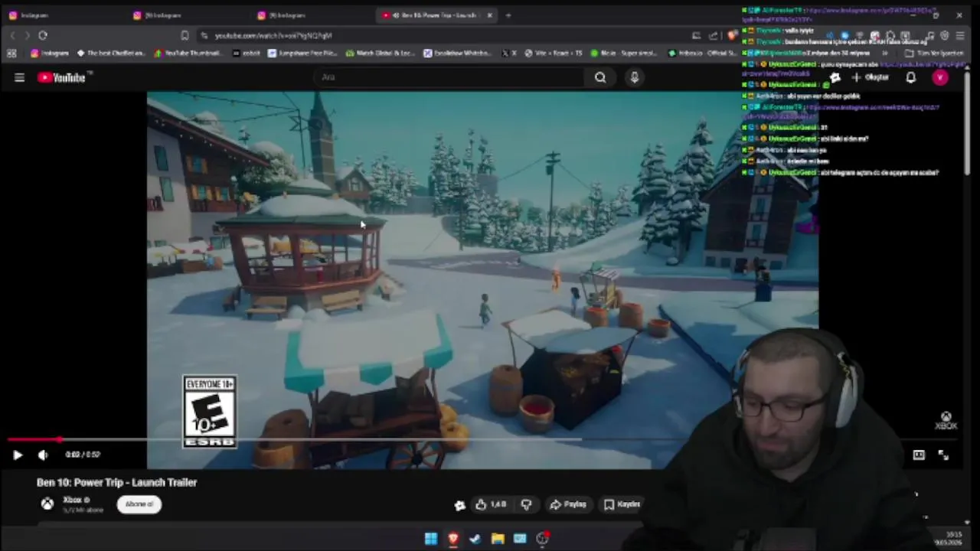Screen dimensions: 980x551
Task: Share the video with Paylaş button
Action: pyautogui.click(x=567, y=504)
